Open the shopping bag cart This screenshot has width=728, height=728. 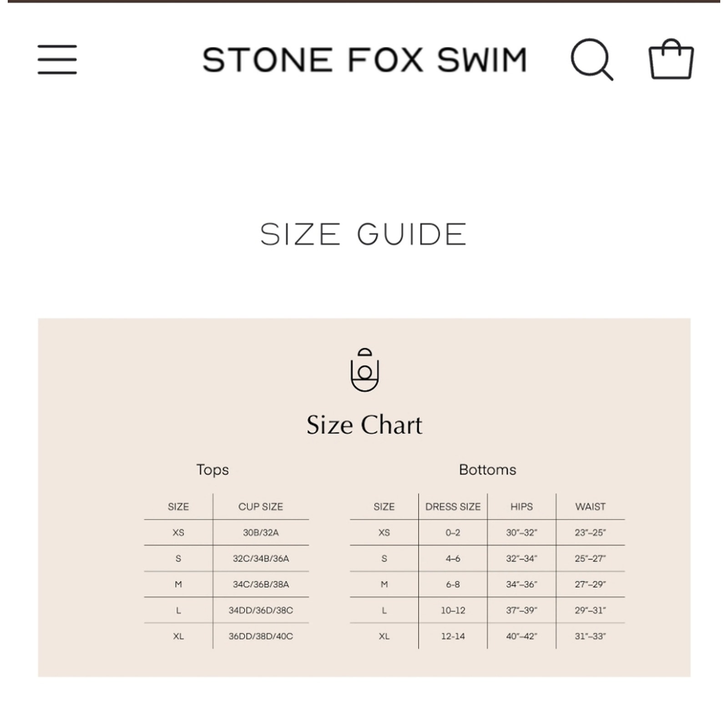pyautogui.click(x=671, y=59)
